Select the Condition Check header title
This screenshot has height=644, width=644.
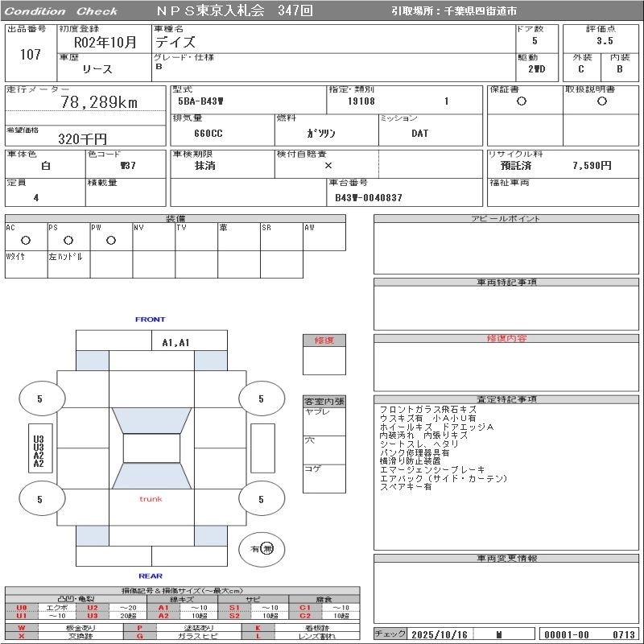pyautogui.click(x=61, y=11)
